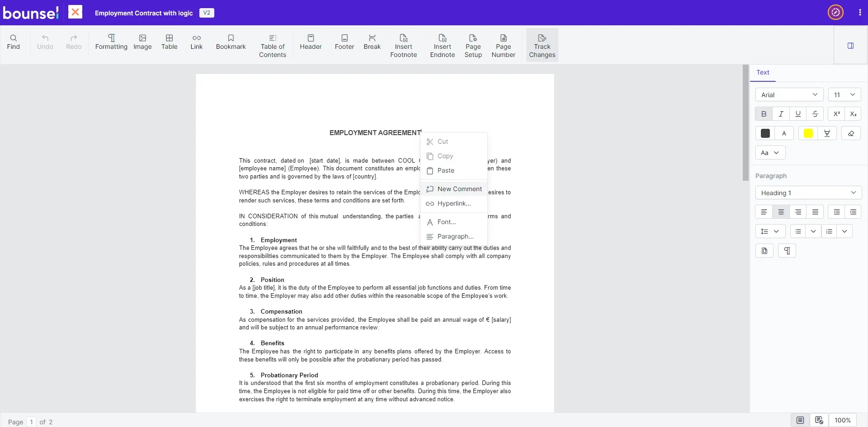This screenshot has height=427, width=868.
Task: Click the clear formatting eraser icon
Action: [x=851, y=133]
